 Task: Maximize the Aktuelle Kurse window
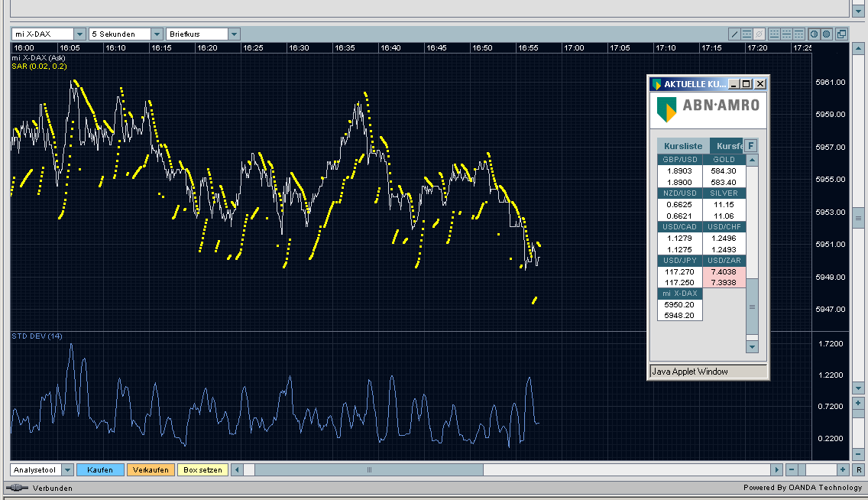(x=747, y=84)
